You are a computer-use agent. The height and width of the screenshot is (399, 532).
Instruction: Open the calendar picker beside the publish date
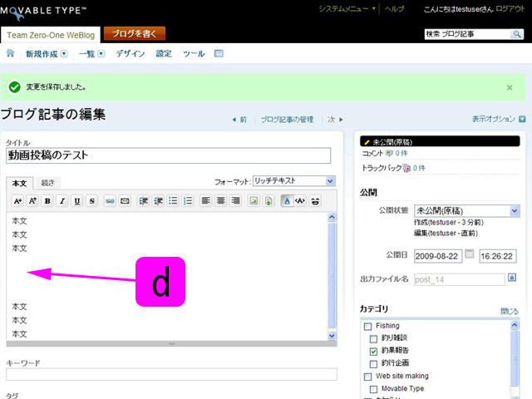(469, 254)
